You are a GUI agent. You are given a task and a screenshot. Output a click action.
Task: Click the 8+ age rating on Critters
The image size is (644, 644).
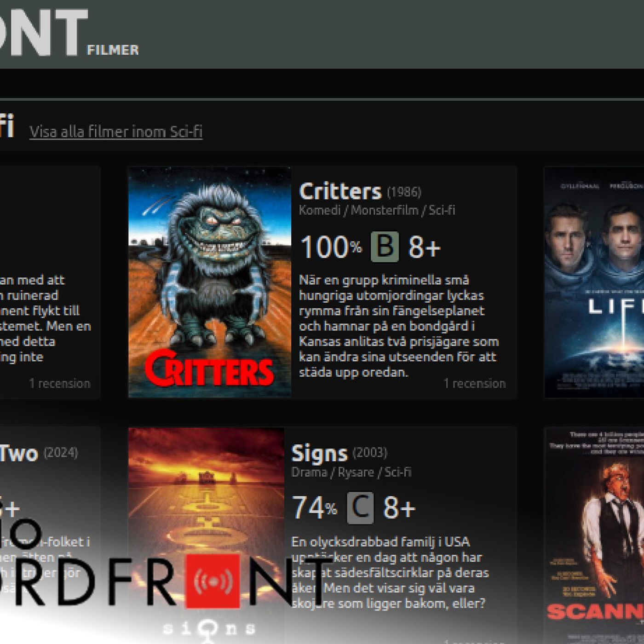tap(424, 247)
